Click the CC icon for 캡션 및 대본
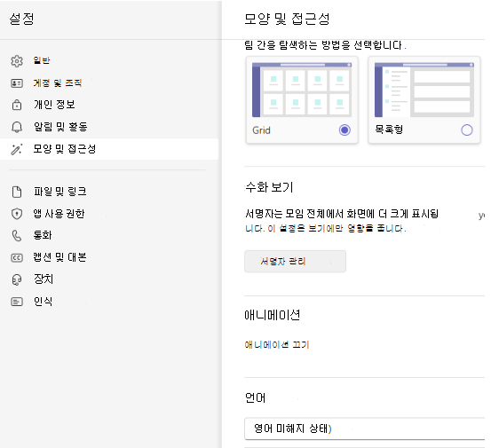491x448 pixels. pyautogui.click(x=17, y=258)
